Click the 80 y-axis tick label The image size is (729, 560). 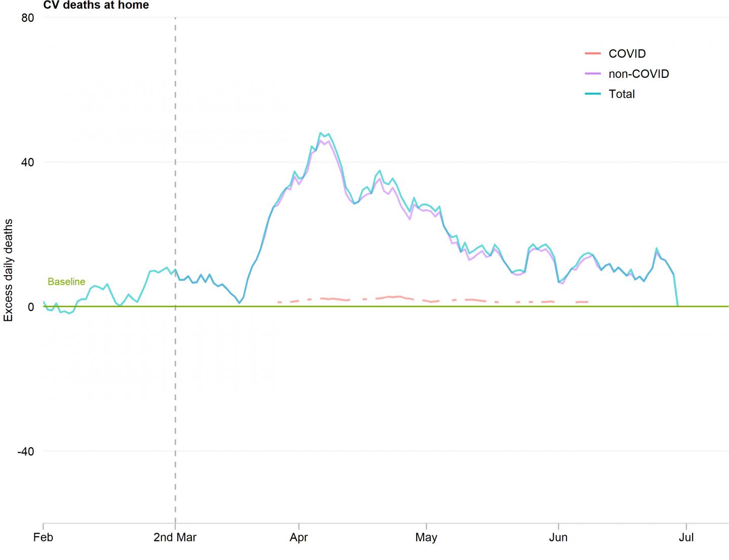pos(28,18)
